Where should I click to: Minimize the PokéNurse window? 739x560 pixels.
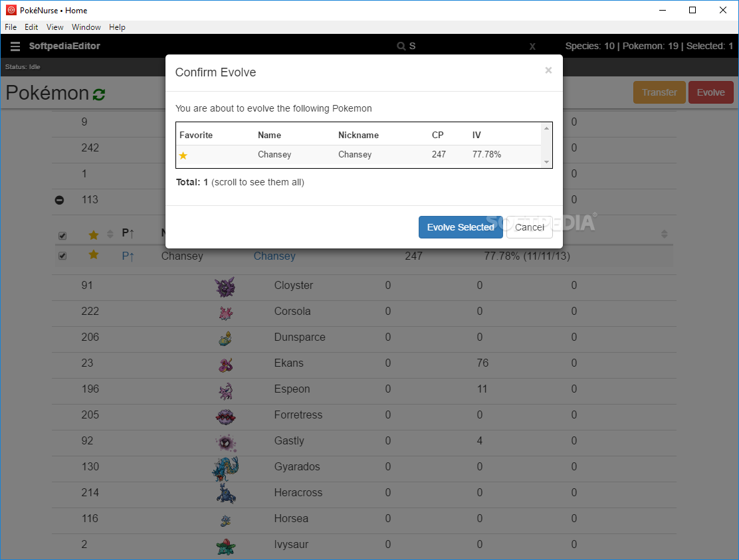(662, 10)
